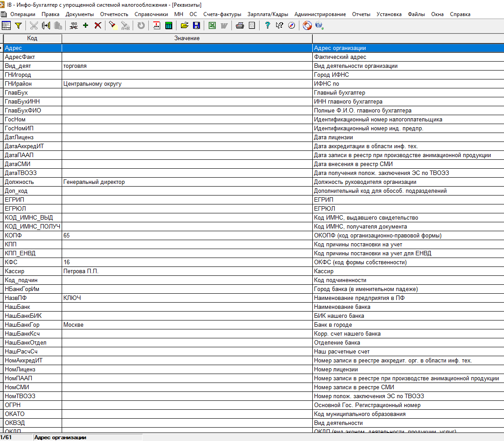Open the Отчетность menu
Screen dimensions: 504x441
pos(114,14)
